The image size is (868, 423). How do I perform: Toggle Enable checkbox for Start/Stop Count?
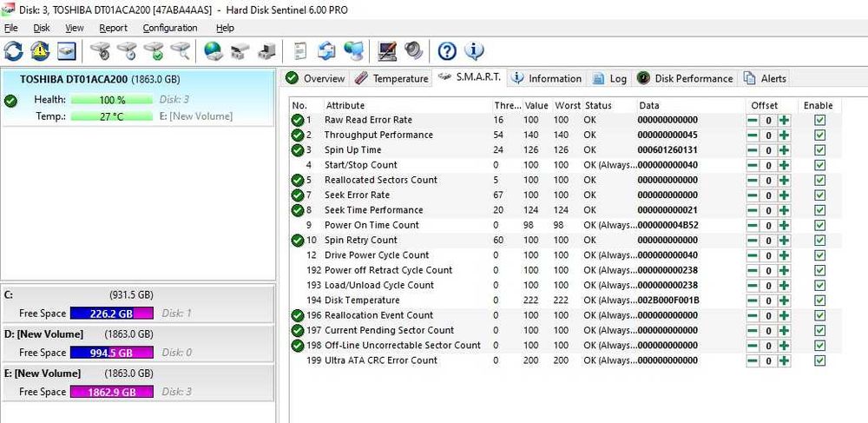(x=820, y=165)
